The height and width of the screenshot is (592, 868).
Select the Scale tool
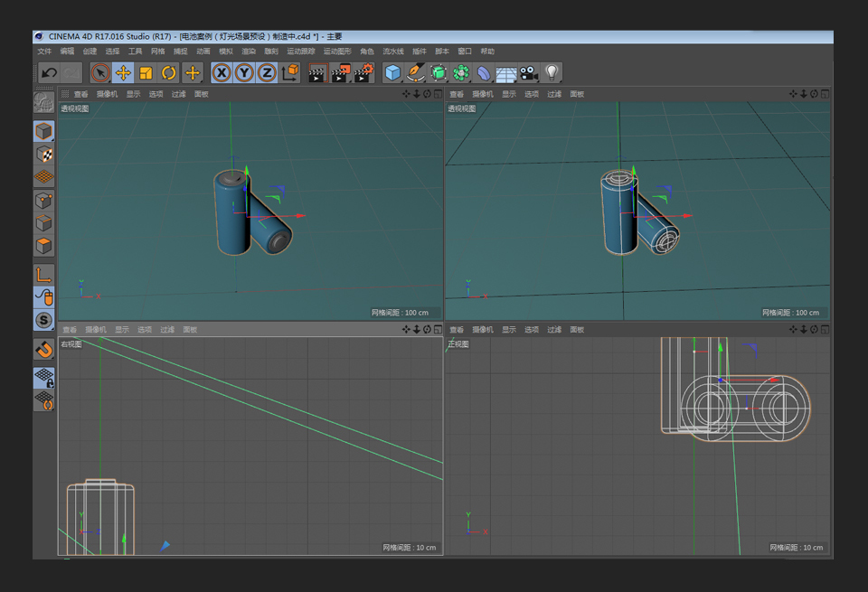click(x=146, y=73)
